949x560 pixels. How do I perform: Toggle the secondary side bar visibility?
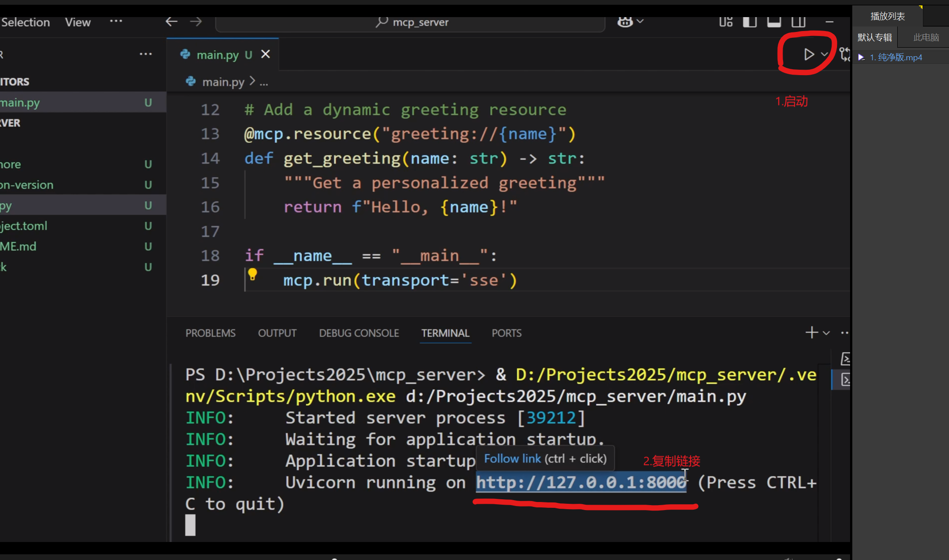(798, 21)
